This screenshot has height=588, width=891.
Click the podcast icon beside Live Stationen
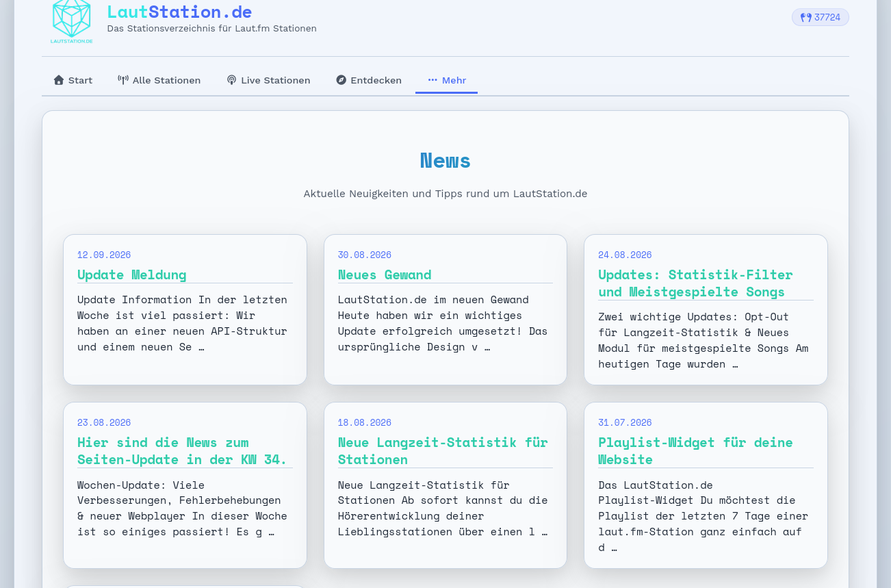tap(231, 80)
